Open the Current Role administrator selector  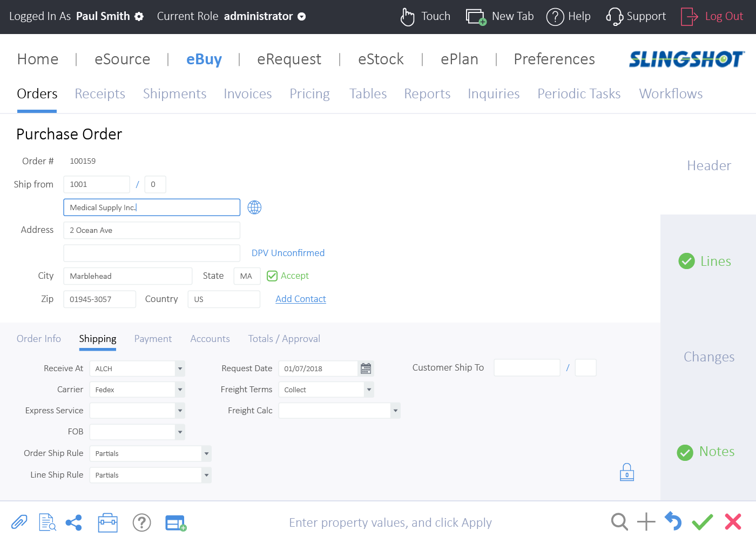302,17
